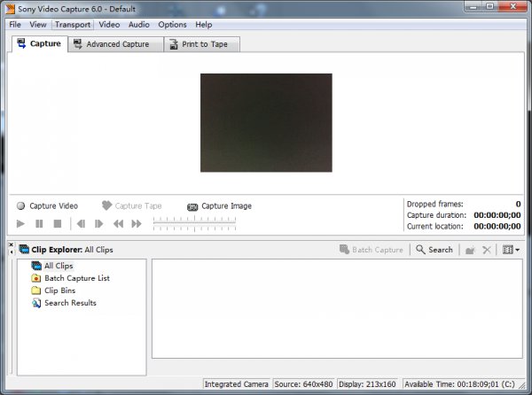Collapse the Clip Explorer panel with the small arrow
This screenshot has height=395, width=532.
11,252
